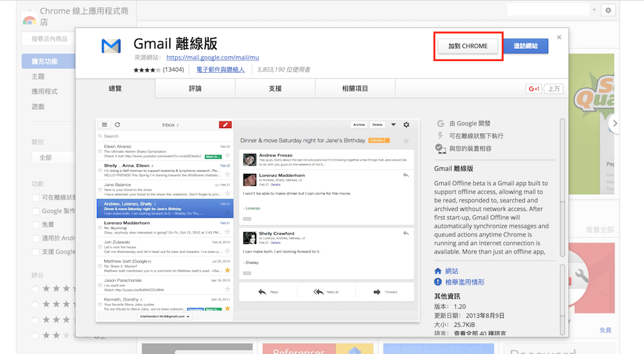The width and height of the screenshot is (644, 354).
Task: Toggle the Google 製作 checkbox
Action: pos(36,211)
